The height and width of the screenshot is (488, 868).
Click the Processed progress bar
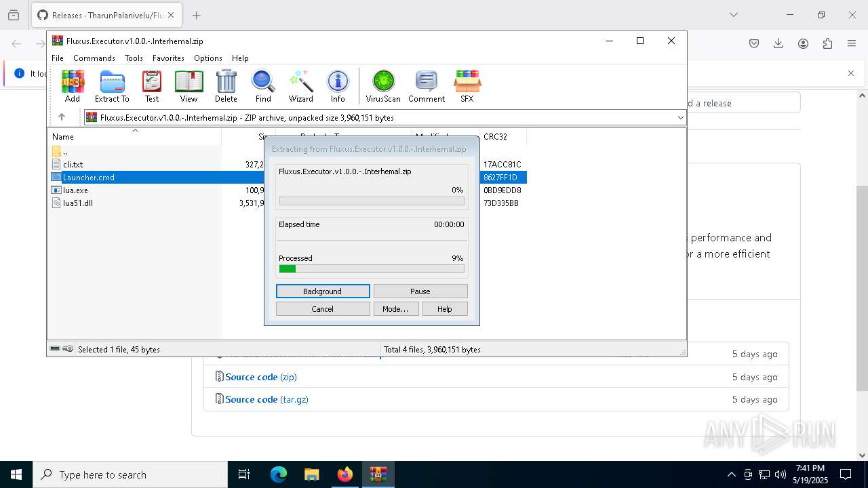coord(372,269)
